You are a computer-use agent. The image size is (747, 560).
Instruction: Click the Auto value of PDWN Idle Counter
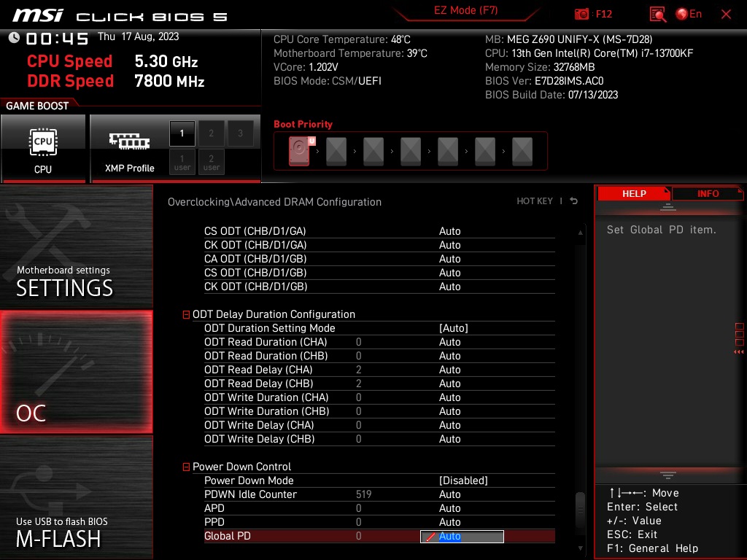click(x=449, y=494)
